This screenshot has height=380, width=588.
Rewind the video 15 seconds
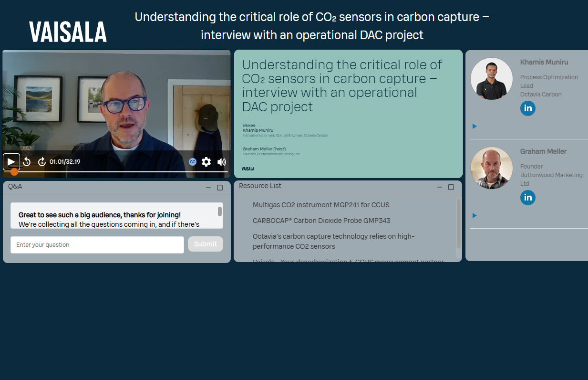[x=27, y=162]
